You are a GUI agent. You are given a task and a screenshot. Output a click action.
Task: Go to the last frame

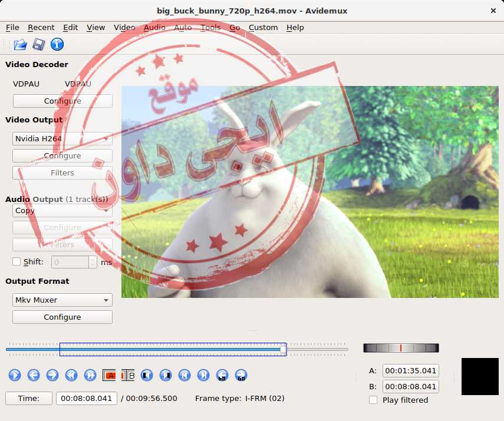203,375
